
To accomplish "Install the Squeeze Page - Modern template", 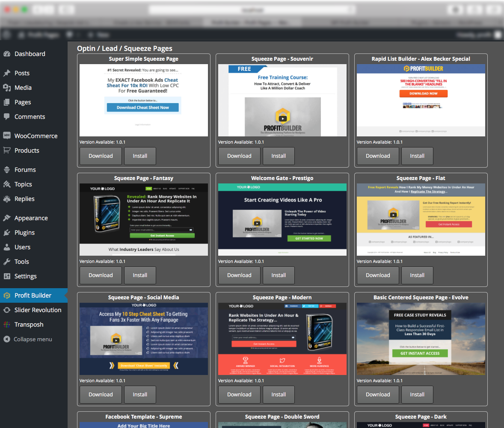I will 279,395.
